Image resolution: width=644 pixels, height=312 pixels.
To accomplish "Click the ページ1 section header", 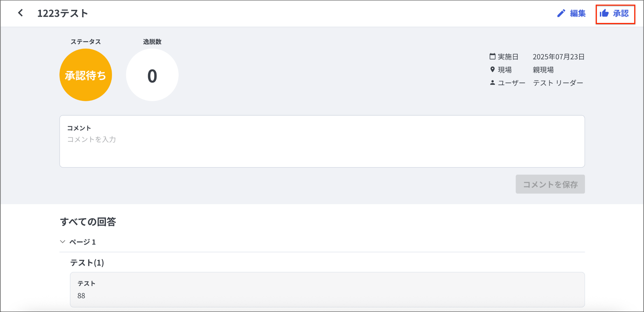I will [x=82, y=242].
